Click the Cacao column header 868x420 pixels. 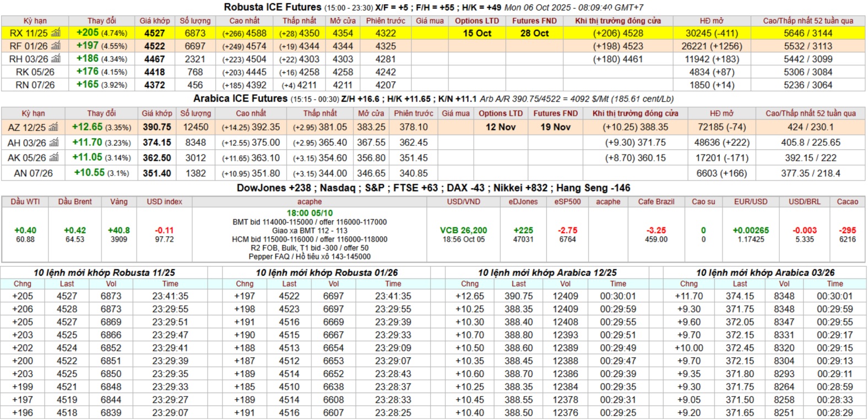pos(847,201)
